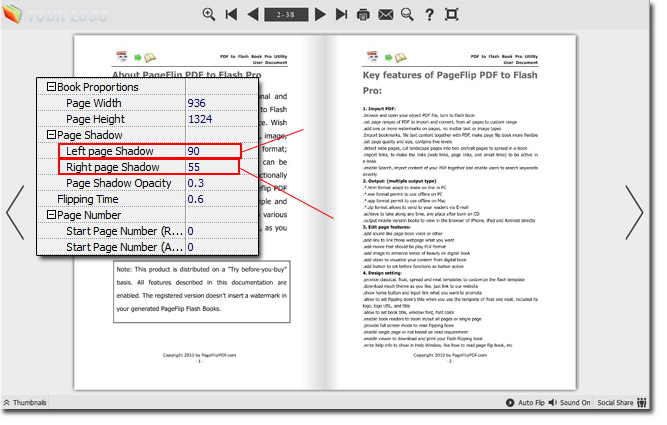Select the Page Width value 936

click(197, 103)
